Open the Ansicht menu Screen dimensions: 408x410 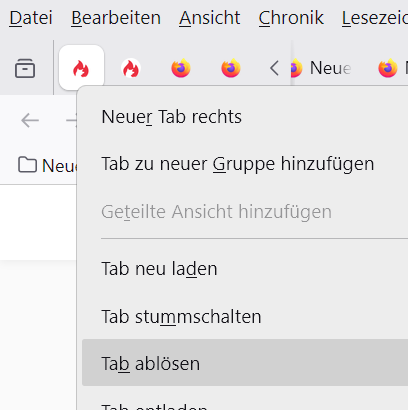[209, 18]
